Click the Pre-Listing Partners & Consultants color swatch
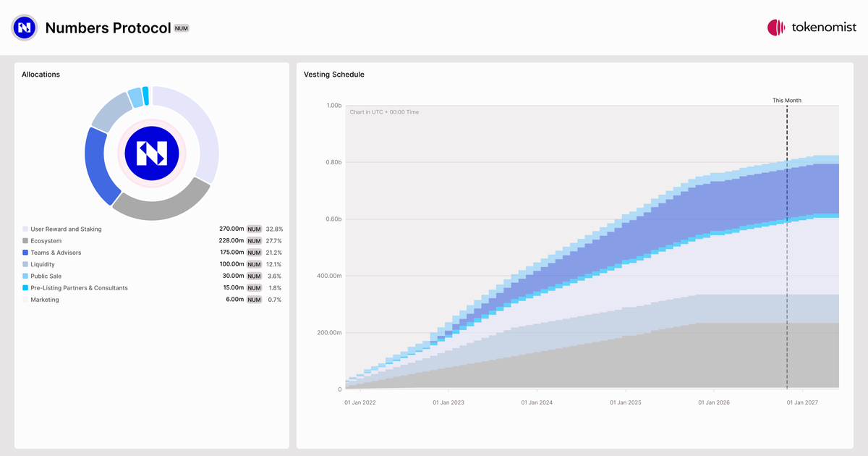 coord(25,288)
